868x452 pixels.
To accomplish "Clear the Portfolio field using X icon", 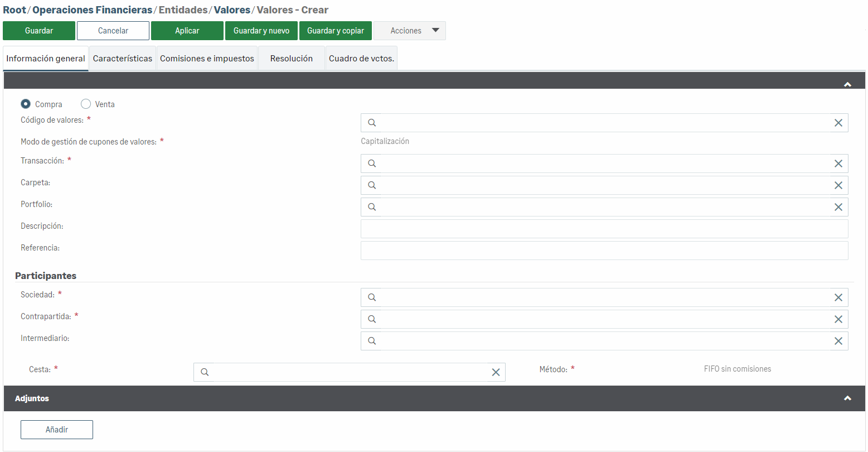I will pos(838,207).
